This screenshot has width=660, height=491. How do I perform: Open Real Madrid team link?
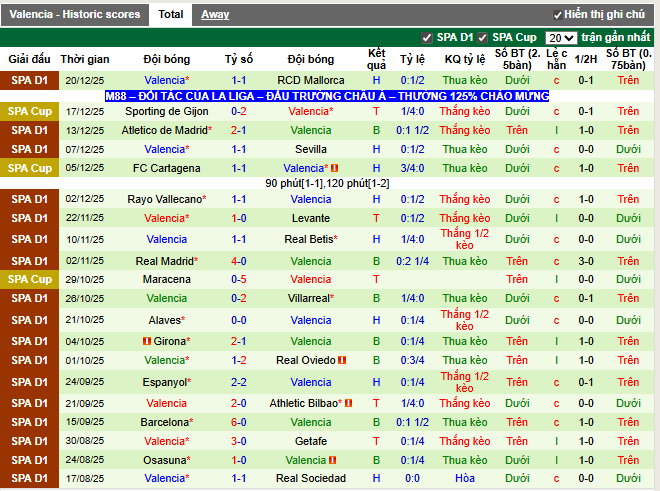click(x=164, y=261)
